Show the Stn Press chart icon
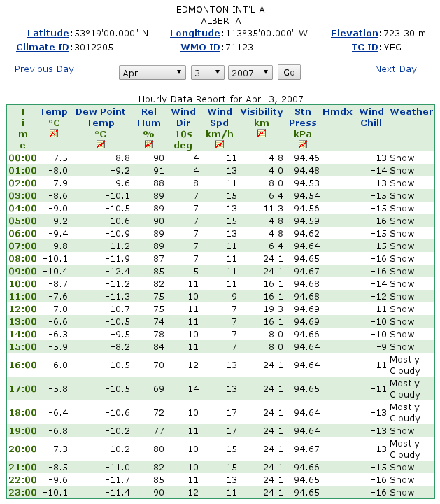 pyautogui.click(x=303, y=144)
